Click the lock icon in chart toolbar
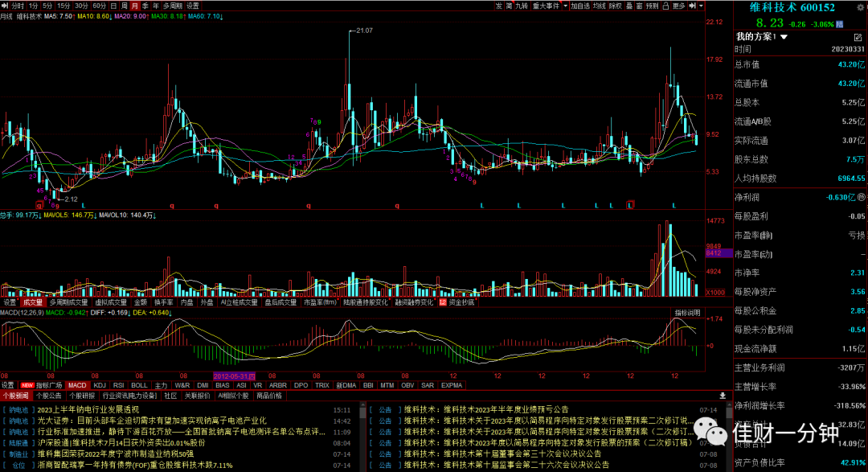The height and width of the screenshot is (472, 868). (665, 6)
